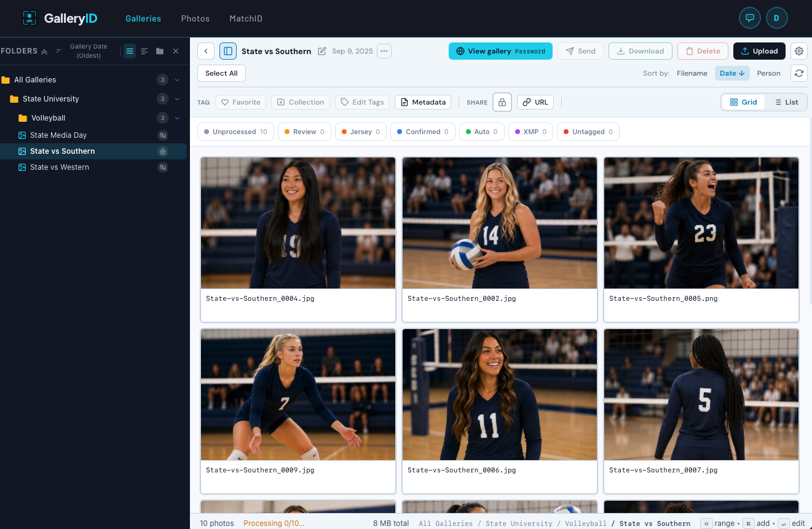
Task: Delete the gallery
Action: point(703,51)
